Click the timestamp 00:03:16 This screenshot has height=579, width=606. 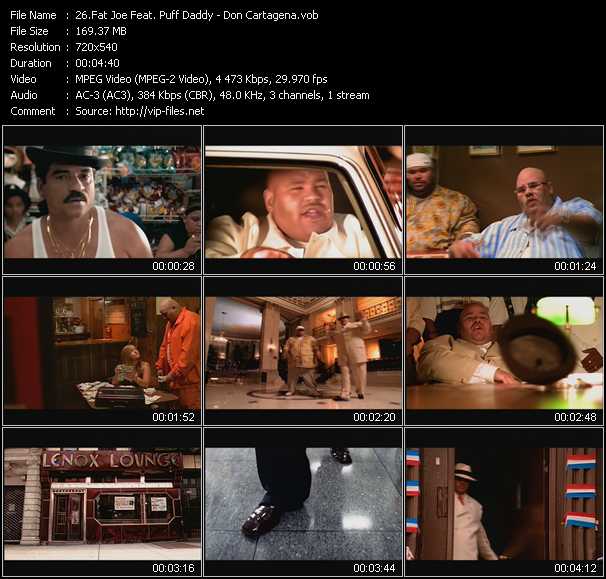click(x=174, y=568)
